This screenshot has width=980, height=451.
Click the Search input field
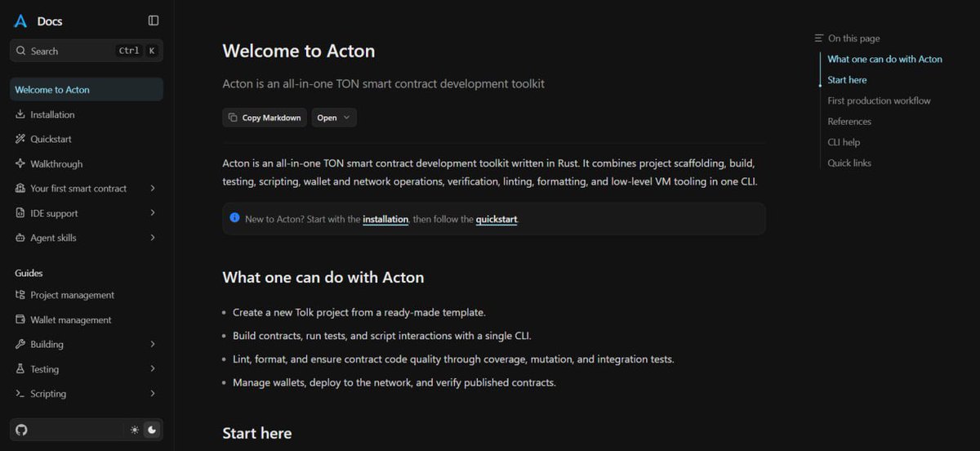[87, 51]
